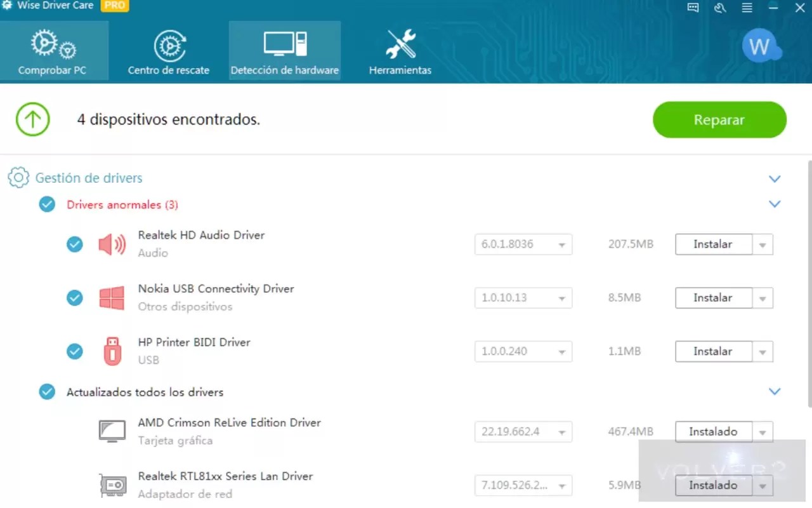The height and width of the screenshot is (508, 812).
Task: Open Detección de hardware tab
Action: click(284, 51)
